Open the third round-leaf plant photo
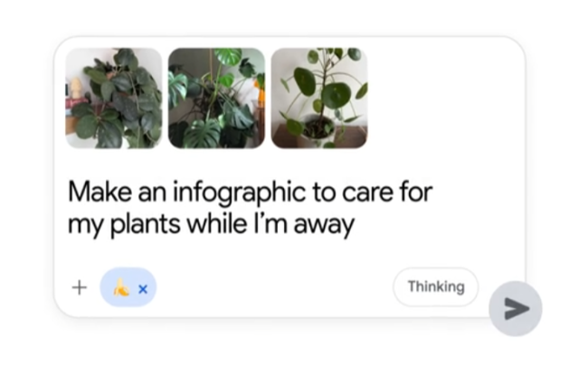 point(319,98)
